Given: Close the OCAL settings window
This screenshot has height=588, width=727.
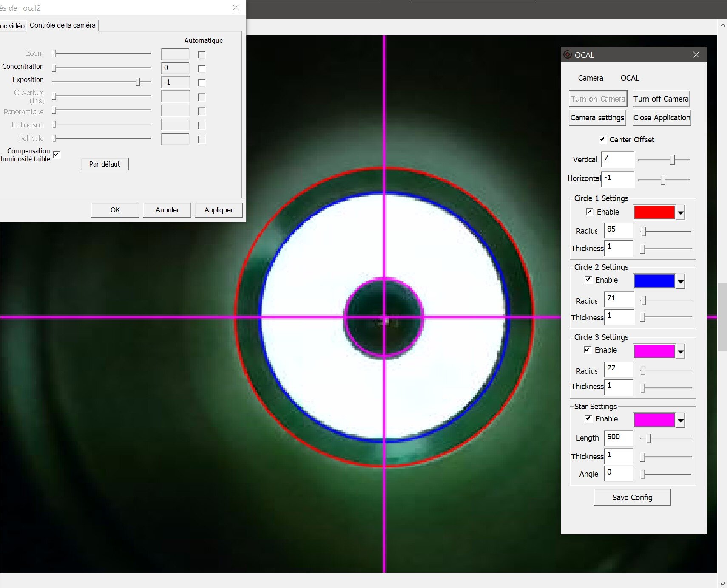Looking at the screenshot, I should coord(696,55).
